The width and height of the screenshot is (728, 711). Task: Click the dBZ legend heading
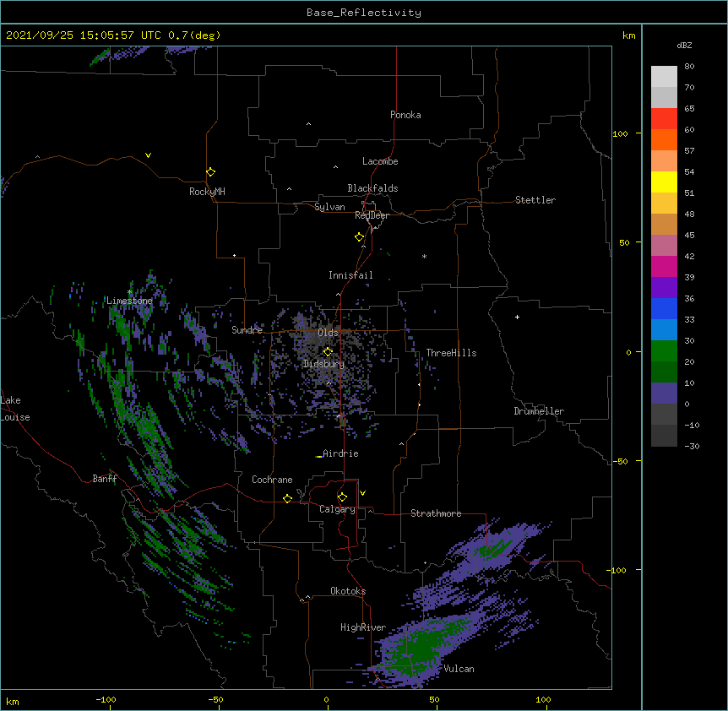(684, 46)
